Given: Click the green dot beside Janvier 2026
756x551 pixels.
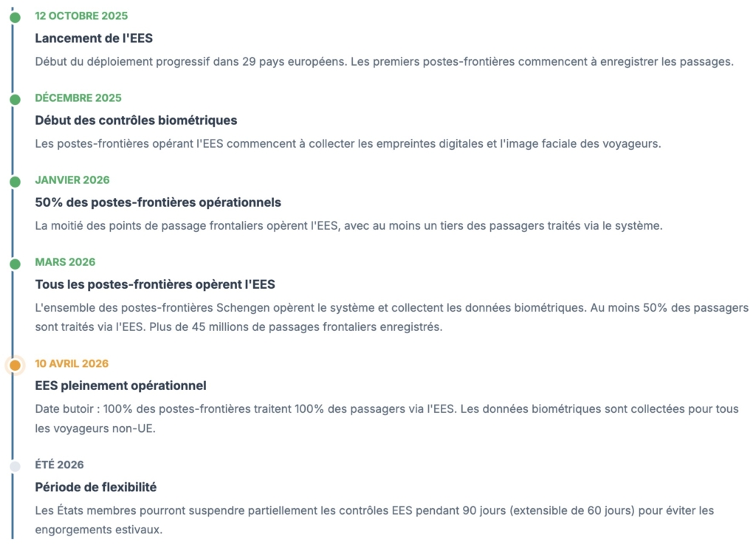Looking at the screenshot, I should click(x=16, y=182).
